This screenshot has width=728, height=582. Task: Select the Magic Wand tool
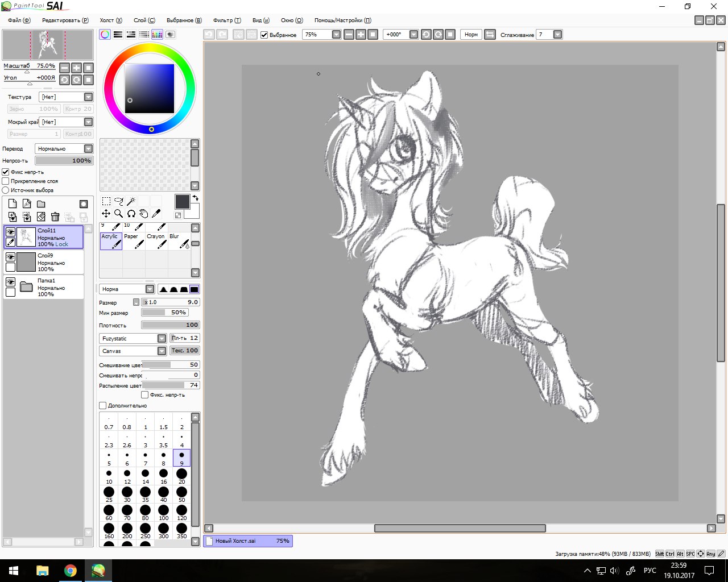point(131,201)
